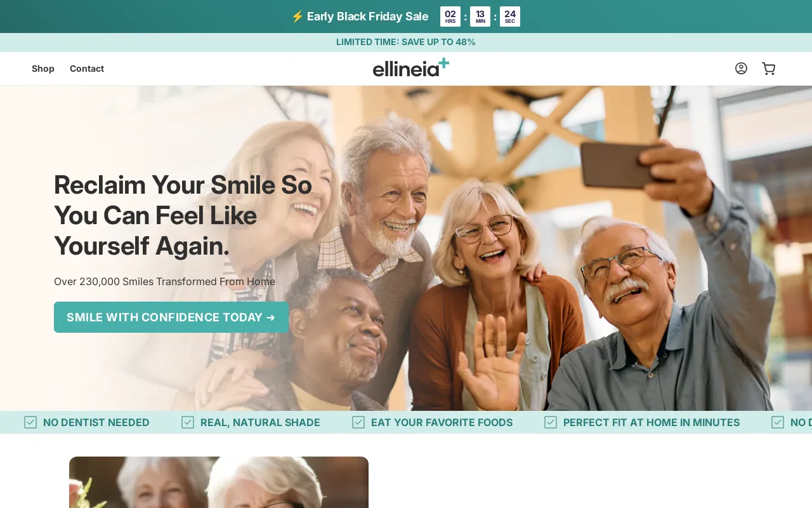Click Eat Your Favorite Foods ticker text
The image size is (812, 508).
click(442, 422)
